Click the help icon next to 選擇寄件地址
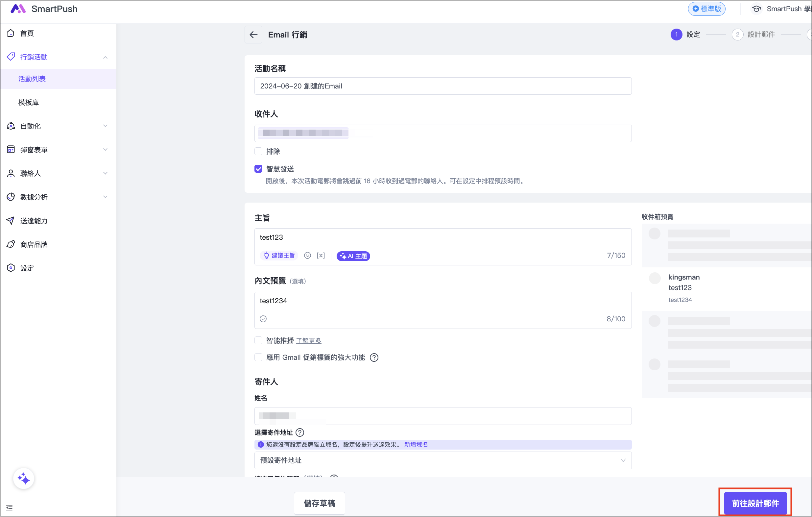 (299, 432)
